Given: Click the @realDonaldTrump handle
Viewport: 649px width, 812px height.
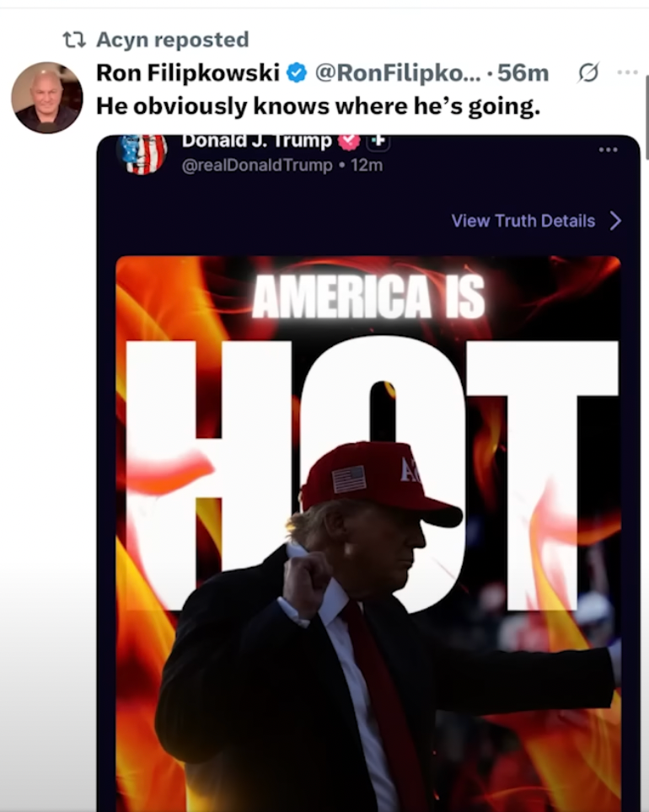Looking at the screenshot, I should tap(257, 165).
